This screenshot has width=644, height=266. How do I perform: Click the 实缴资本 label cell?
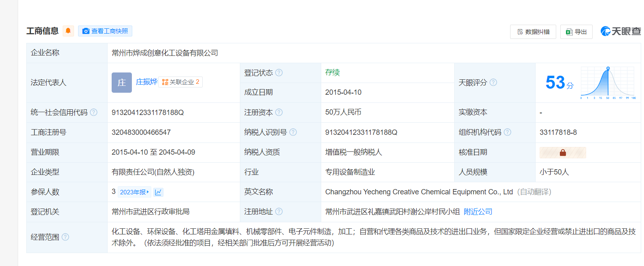[495, 113]
